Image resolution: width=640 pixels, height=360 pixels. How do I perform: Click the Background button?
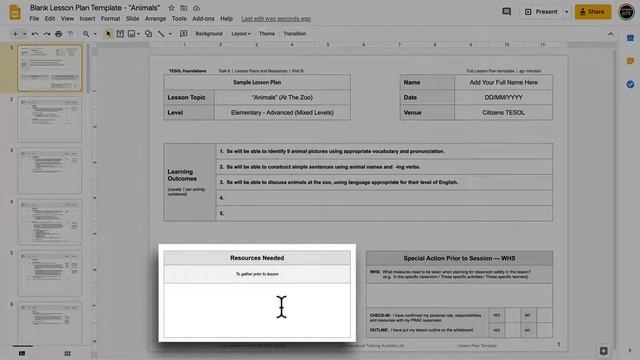209,34
